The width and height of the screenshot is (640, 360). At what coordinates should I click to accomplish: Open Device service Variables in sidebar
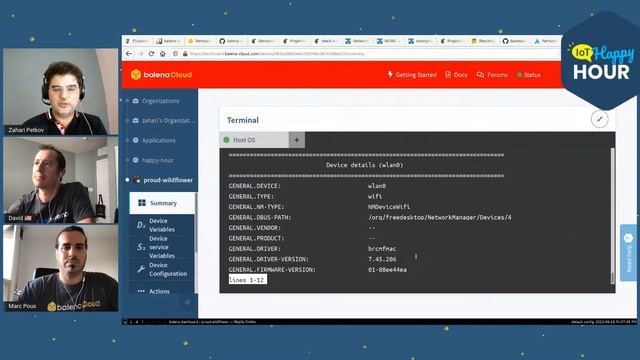click(x=162, y=247)
